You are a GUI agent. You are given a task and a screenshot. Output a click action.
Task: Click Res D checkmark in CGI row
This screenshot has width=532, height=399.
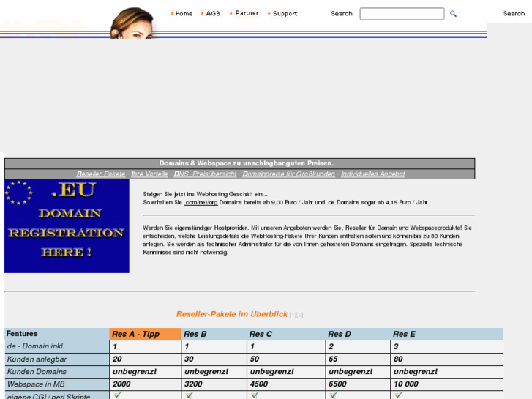pos(333,395)
